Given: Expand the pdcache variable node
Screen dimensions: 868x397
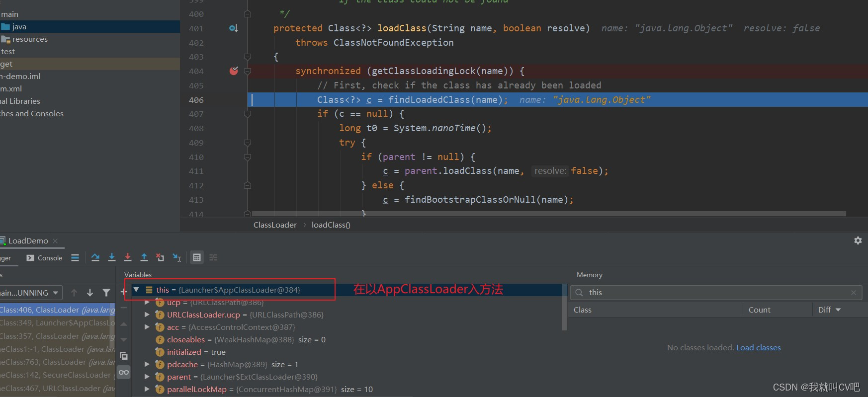Looking at the screenshot, I should (147, 364).
